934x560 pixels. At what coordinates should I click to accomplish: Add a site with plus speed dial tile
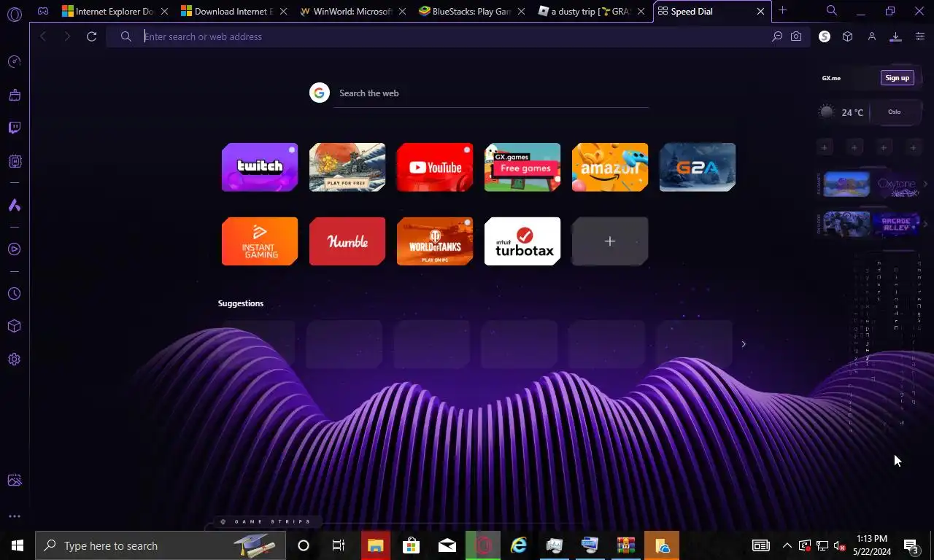610,241
